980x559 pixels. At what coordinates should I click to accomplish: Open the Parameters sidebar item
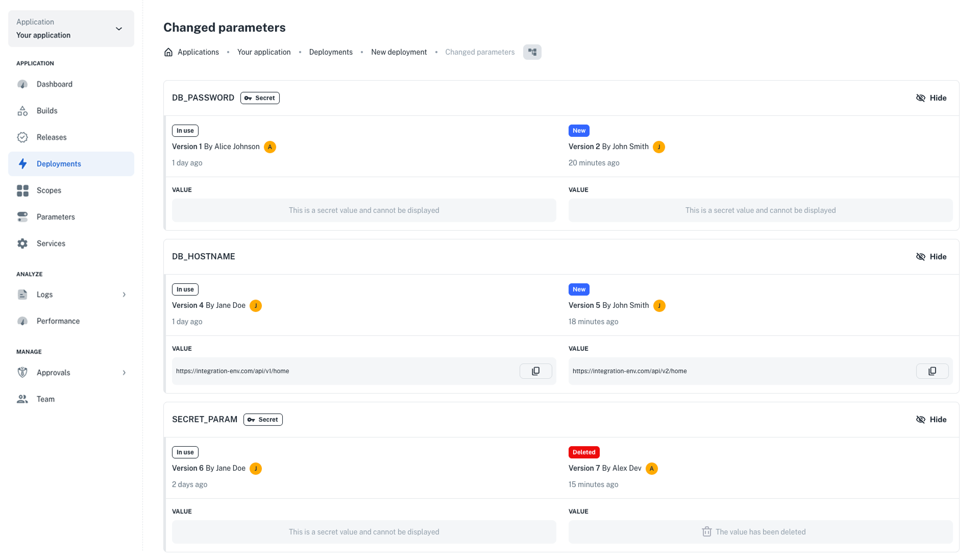(56, 217)
